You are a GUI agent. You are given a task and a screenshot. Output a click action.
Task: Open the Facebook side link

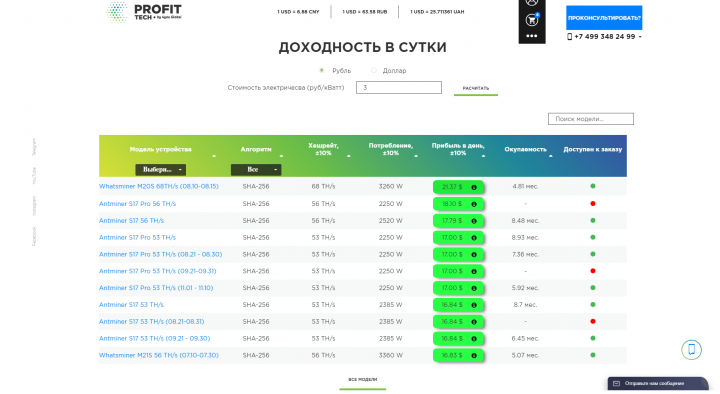34,236
